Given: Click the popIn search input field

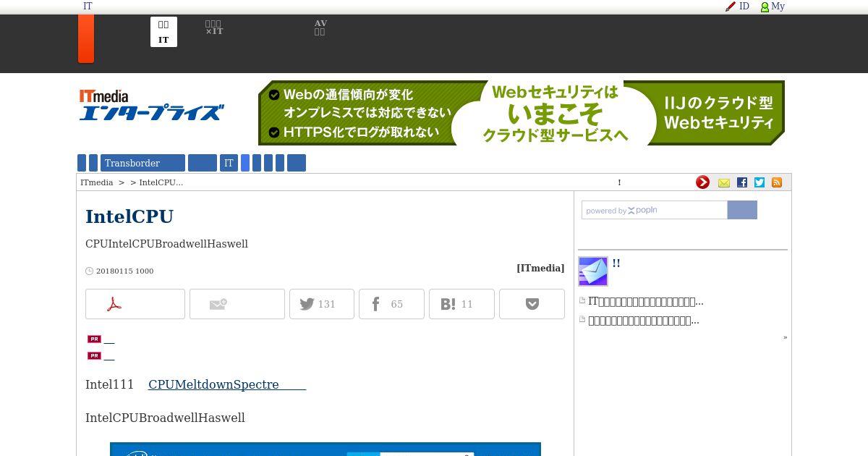Looking at the screenshot, I should coord(655,210).
